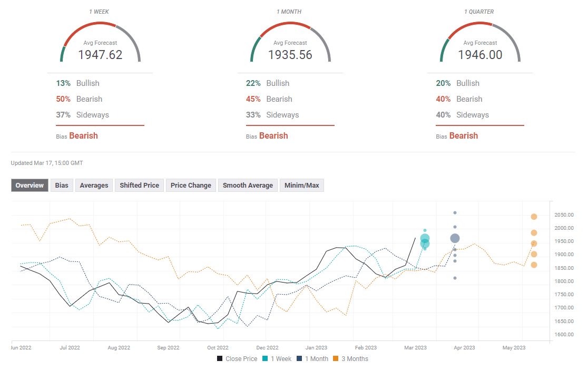Click the highest small gray dot above 2050

pyautogui.click(x=455, y=213)
